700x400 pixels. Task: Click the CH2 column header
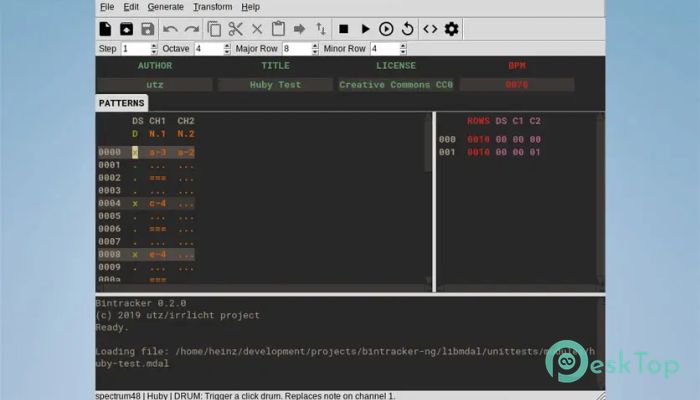point(186,121)
